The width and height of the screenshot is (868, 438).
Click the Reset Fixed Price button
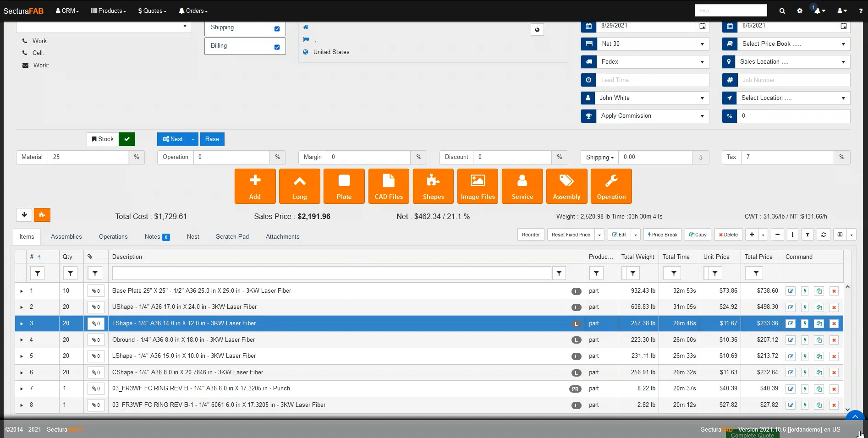(x=571, y=235)
